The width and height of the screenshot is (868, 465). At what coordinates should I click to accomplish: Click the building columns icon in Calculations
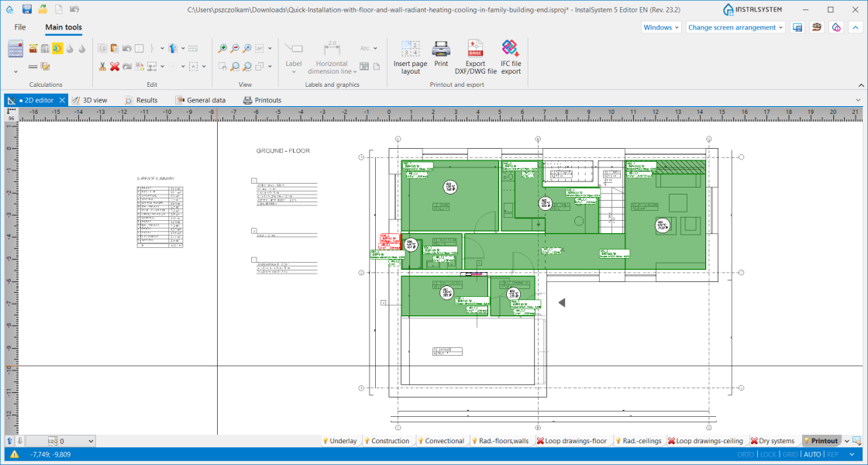point(46,49)
